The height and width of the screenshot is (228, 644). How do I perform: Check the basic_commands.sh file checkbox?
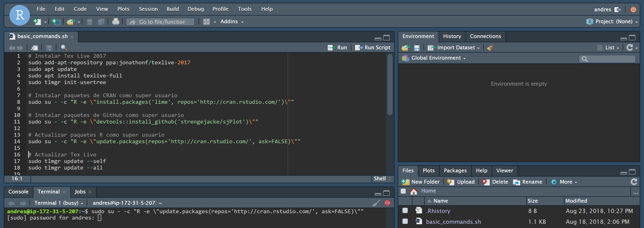click(x=405, y=221)
